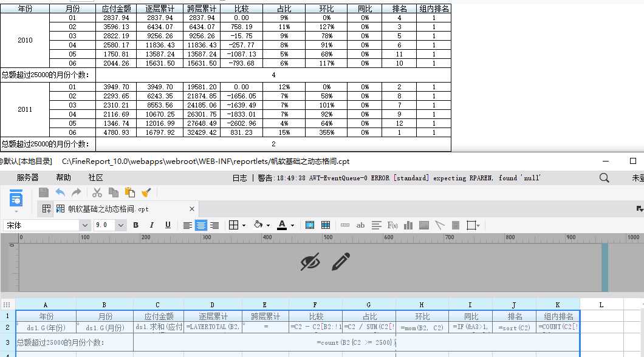Click the warning log message in the title bar
The height and width of the screenshot is (357, 644).
[399, 178]
